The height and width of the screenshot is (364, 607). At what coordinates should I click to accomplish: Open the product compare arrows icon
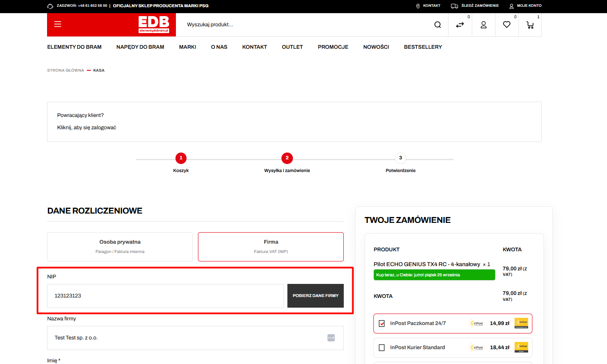tap(460, 25)
